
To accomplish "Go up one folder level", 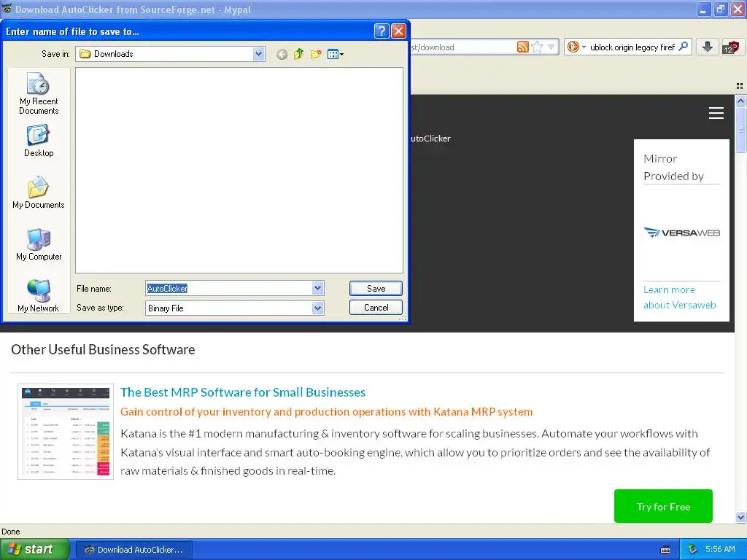I will pyautogui.click(x=298, y=54).
